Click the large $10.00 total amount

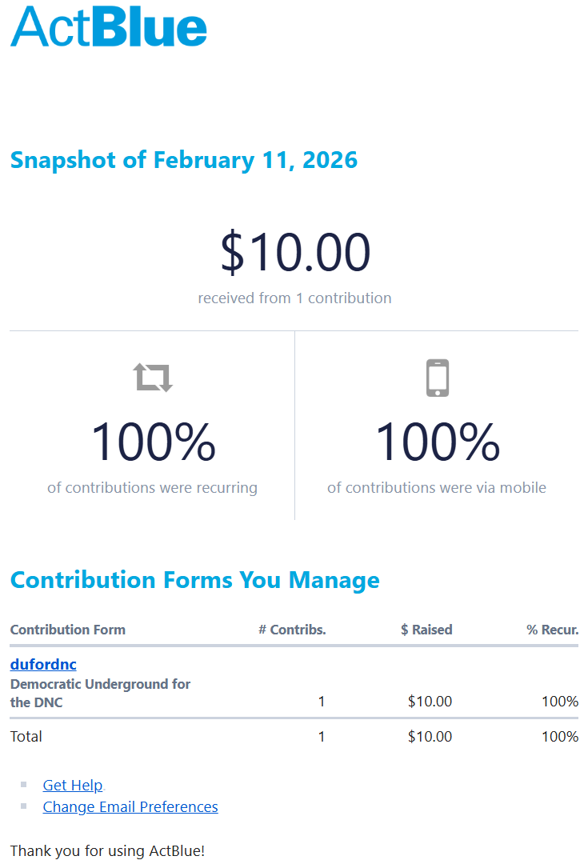pos(295,251)
